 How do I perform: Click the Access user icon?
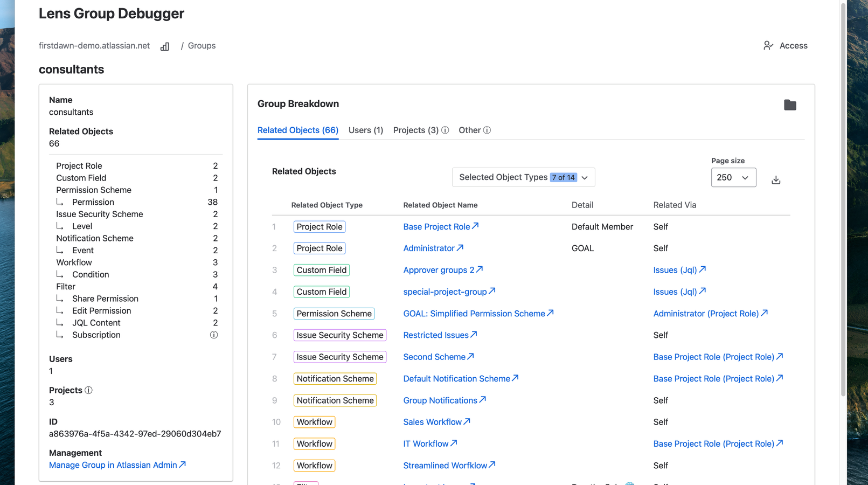[768, 46]
